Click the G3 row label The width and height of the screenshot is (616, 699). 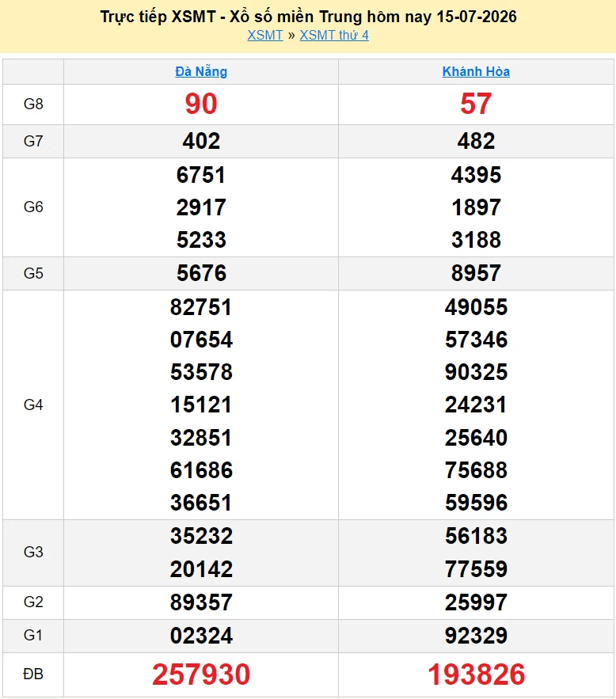[33, 552]
